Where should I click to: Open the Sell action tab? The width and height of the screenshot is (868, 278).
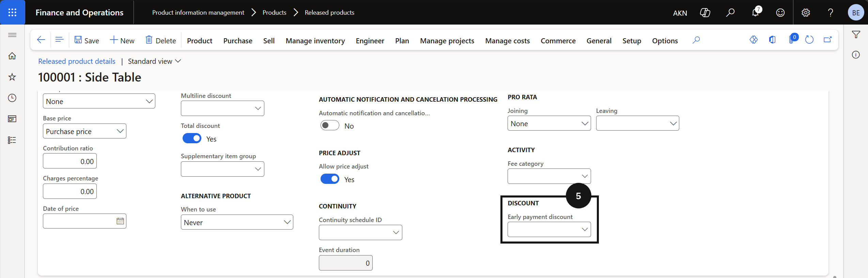point(269,41)
